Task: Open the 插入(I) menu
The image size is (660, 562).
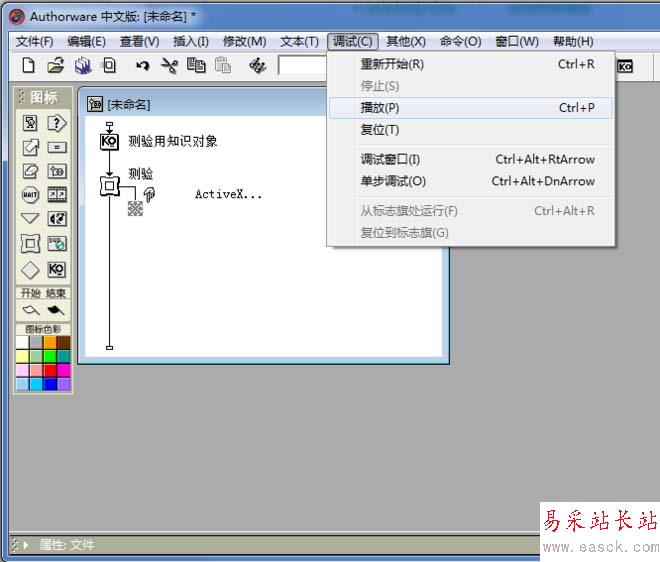Action: click(x=191, y=42)
